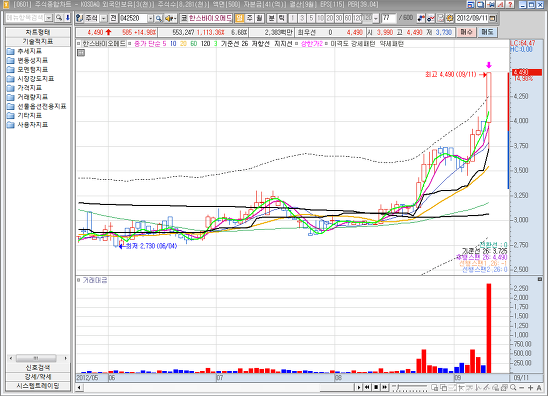Click the print-like icon in bottom toolbar
The image size is (548, 396).
(x=504, y=388)
